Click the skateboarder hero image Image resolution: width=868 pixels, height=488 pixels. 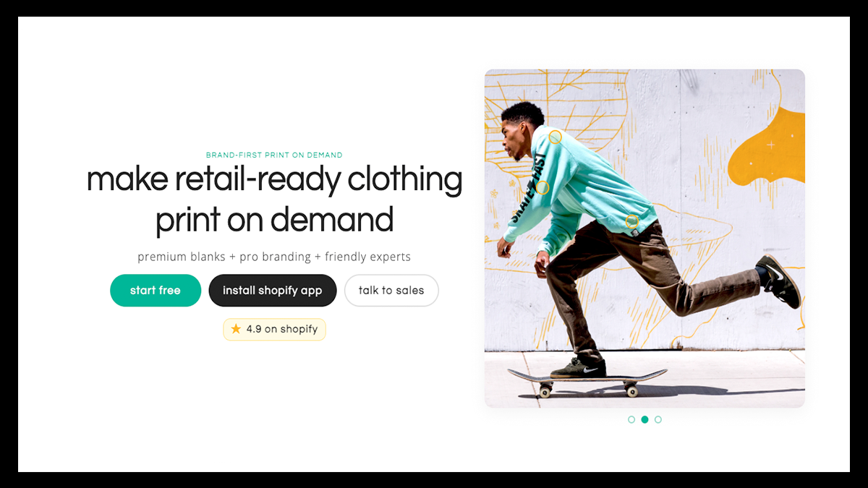644,239
